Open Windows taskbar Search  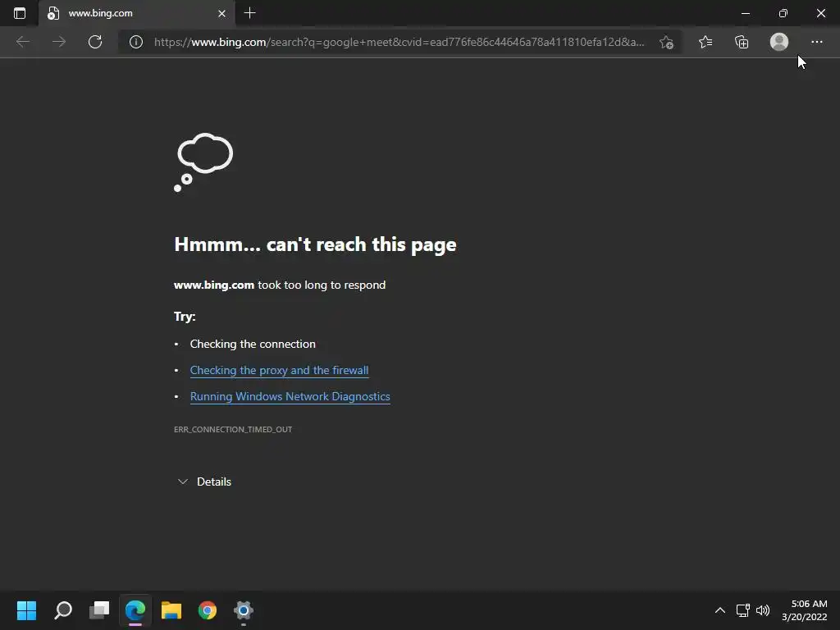tap(63, 610)
